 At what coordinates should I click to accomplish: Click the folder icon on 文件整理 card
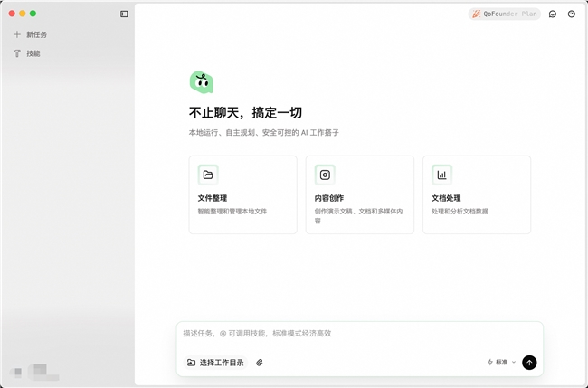click(208, 175)
